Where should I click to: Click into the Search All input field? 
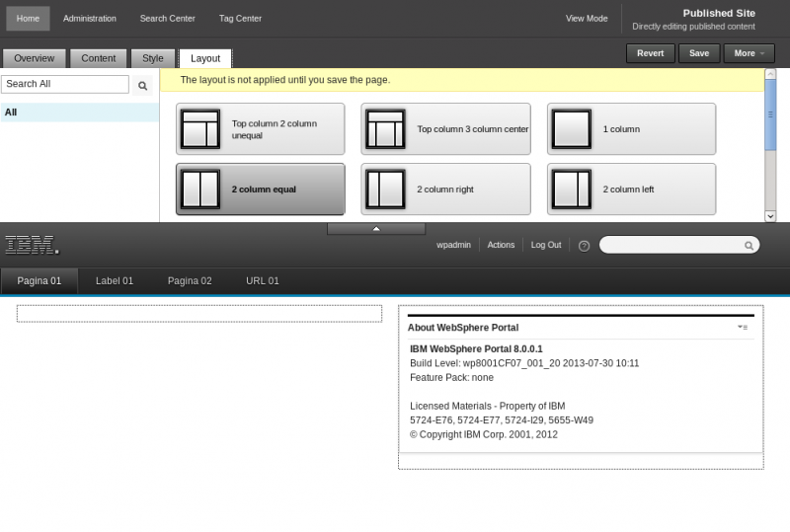pyautogui.click(x=65, y=85)
